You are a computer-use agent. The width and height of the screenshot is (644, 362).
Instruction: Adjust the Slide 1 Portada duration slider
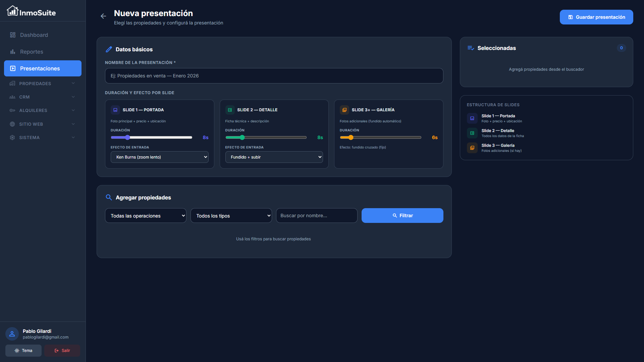[127, 137]
